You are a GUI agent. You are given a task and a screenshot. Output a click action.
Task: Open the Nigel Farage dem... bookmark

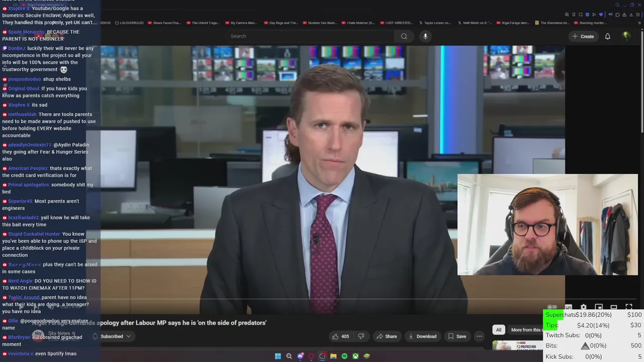click(x=513, y=23)
